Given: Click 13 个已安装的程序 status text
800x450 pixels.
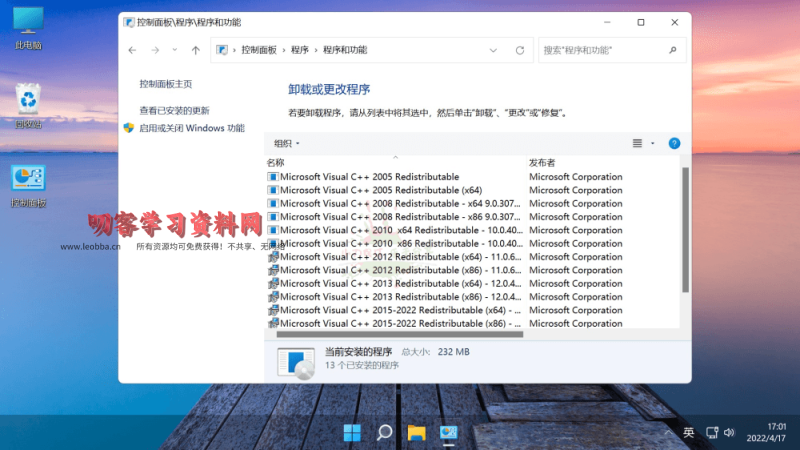Looking at the screenshot, I should (x=362, y=365).
